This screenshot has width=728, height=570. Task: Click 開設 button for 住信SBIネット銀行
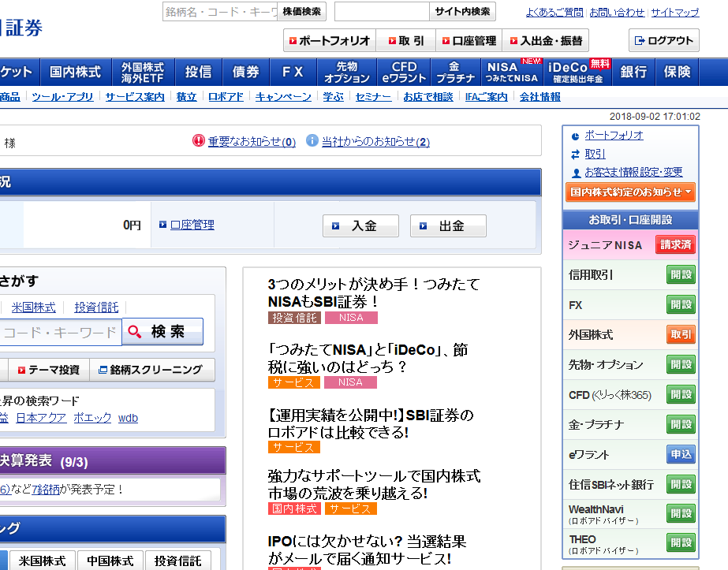pos(681,485)
